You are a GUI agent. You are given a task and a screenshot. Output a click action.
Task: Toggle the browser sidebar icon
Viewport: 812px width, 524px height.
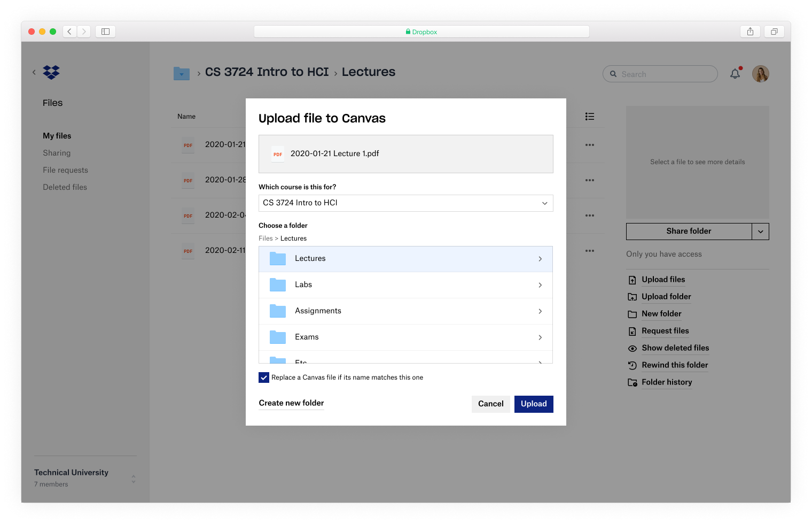tap(105, 32)
